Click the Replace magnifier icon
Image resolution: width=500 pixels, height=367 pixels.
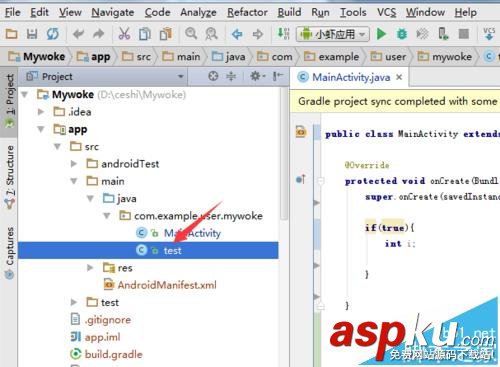[x=211, y=34]
